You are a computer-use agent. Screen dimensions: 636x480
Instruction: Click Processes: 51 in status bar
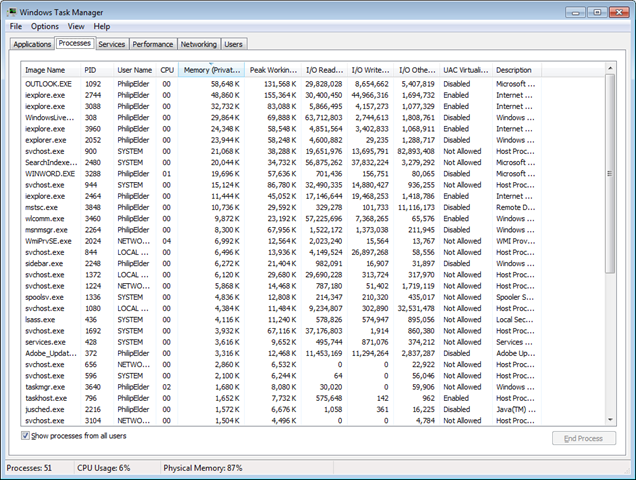(29, 468)
